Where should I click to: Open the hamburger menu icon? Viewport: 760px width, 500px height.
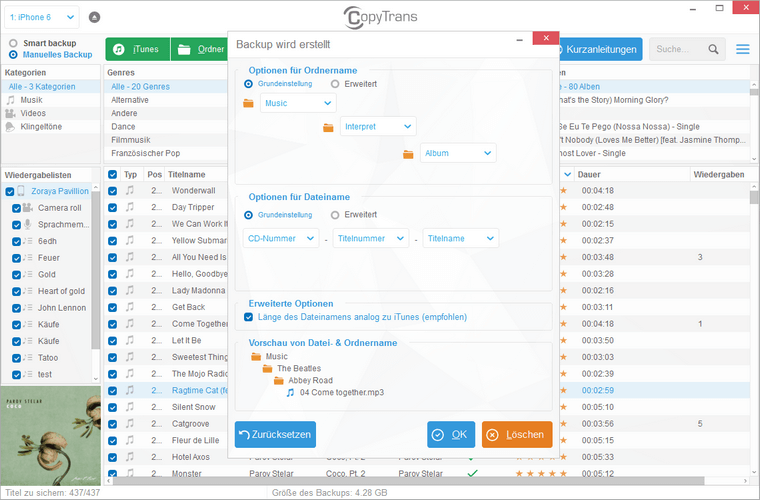pos(743,49)
